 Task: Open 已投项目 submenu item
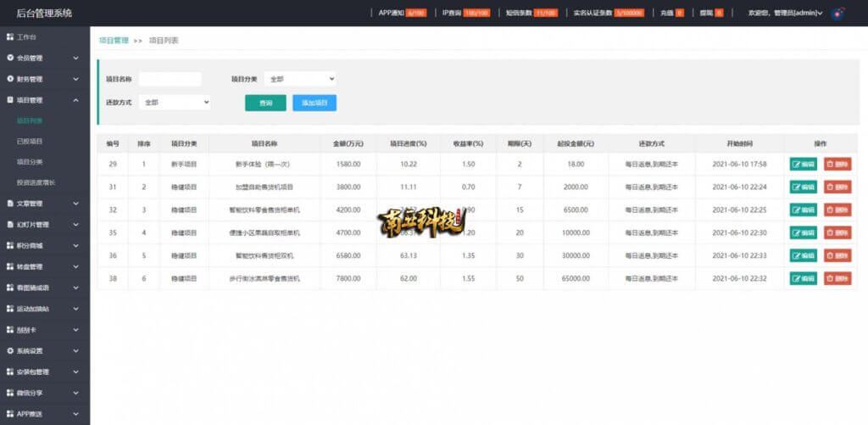click(30, 142)
